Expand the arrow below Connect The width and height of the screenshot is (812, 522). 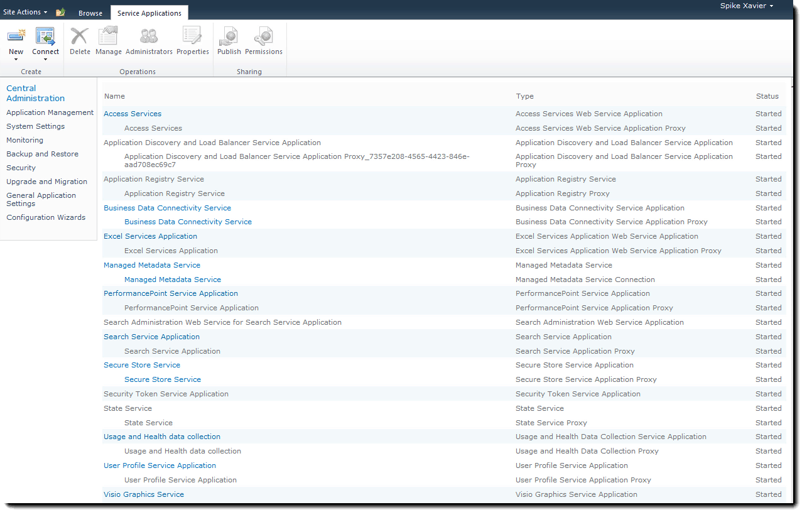pos(45,60)
